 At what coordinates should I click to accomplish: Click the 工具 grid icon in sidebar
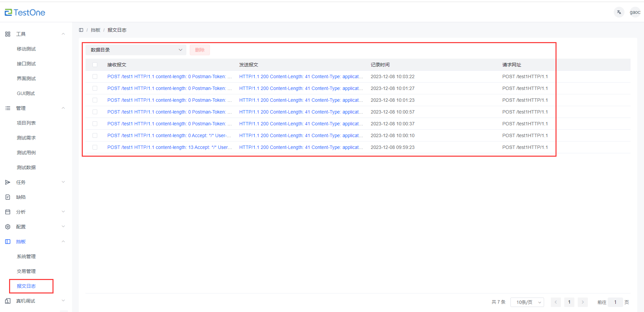(x=8, y=34)
